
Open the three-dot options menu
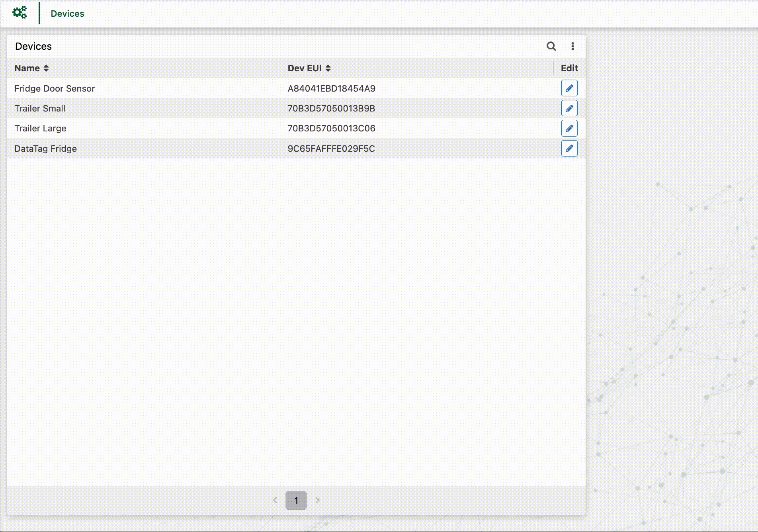point(572,46)
